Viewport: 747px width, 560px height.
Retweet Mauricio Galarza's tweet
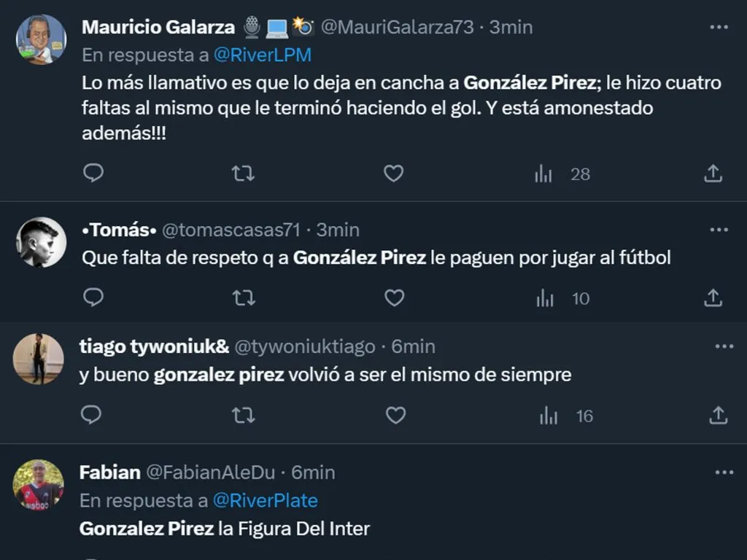click(243, 174)
